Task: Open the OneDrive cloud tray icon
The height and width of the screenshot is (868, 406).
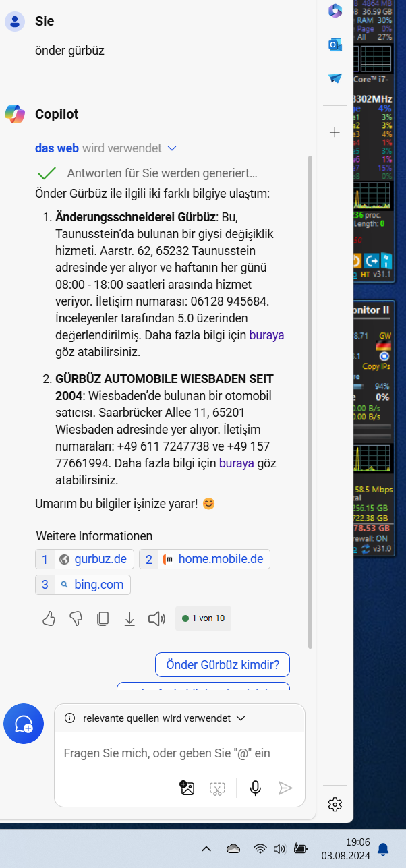Action: (x=233, y=848)
